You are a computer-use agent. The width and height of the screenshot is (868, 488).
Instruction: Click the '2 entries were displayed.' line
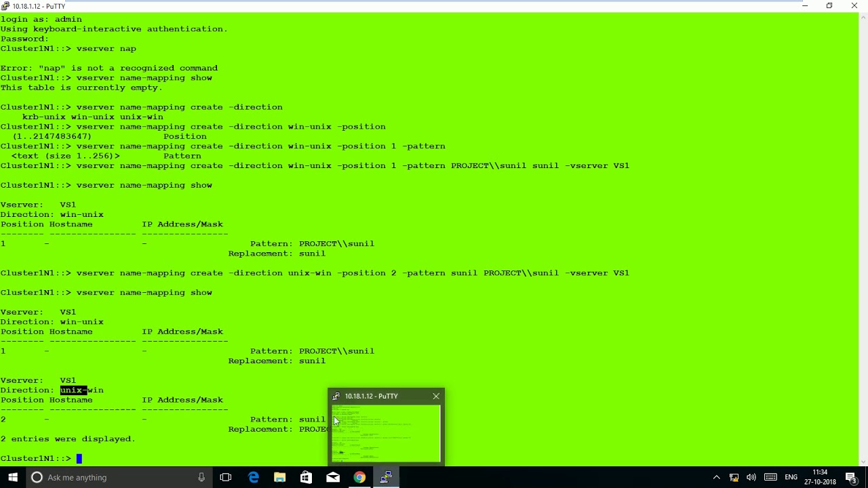click(68, 439)
